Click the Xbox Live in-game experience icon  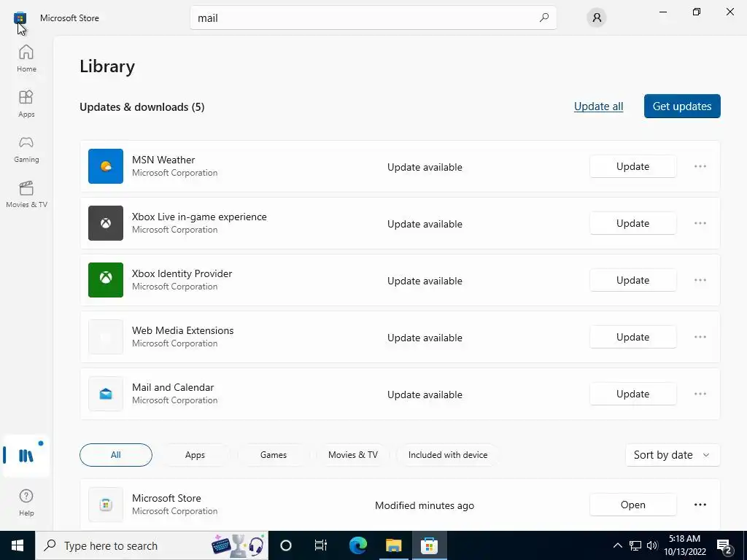[x=106, y=223]
